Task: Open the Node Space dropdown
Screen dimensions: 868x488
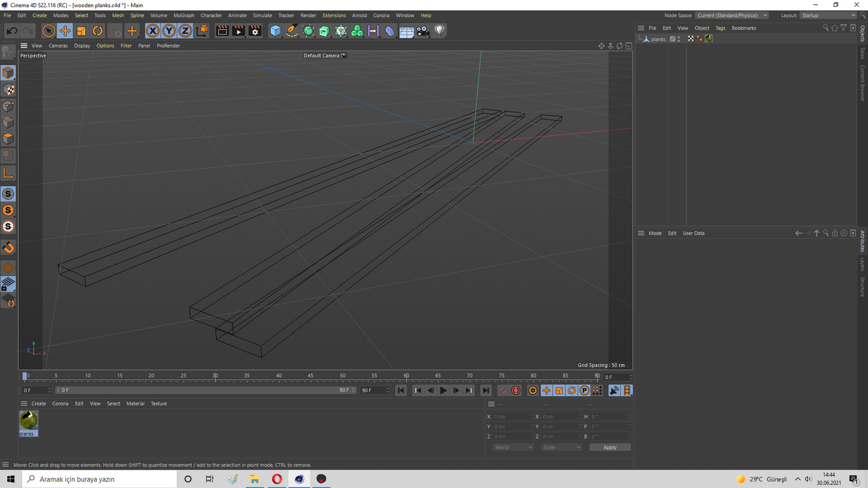Action: pos(732,15)
